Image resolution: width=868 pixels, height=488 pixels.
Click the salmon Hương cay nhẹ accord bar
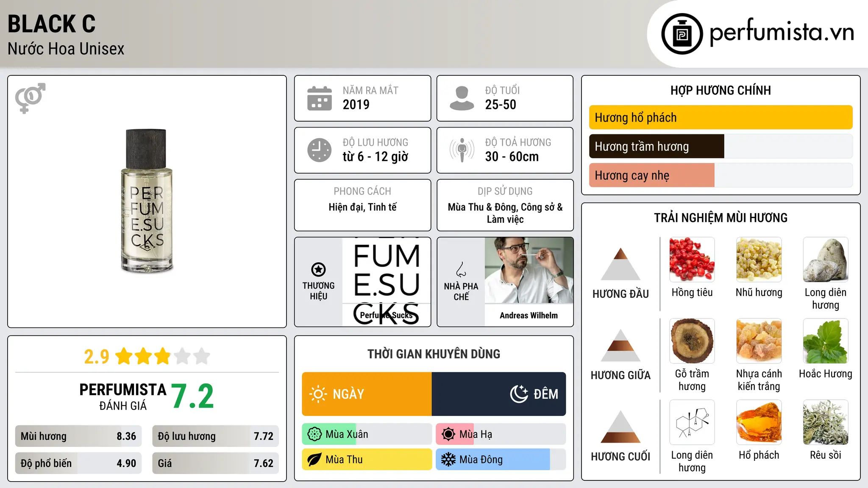(651, 175)
